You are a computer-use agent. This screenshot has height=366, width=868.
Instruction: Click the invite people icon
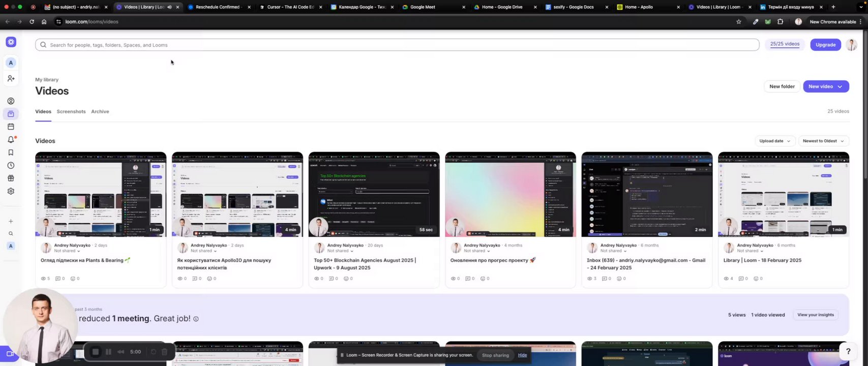tap(11, 78)
